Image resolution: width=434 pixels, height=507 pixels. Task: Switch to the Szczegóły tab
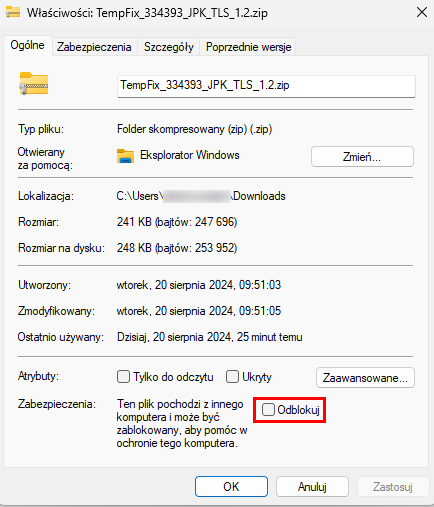tap(169, 47)
